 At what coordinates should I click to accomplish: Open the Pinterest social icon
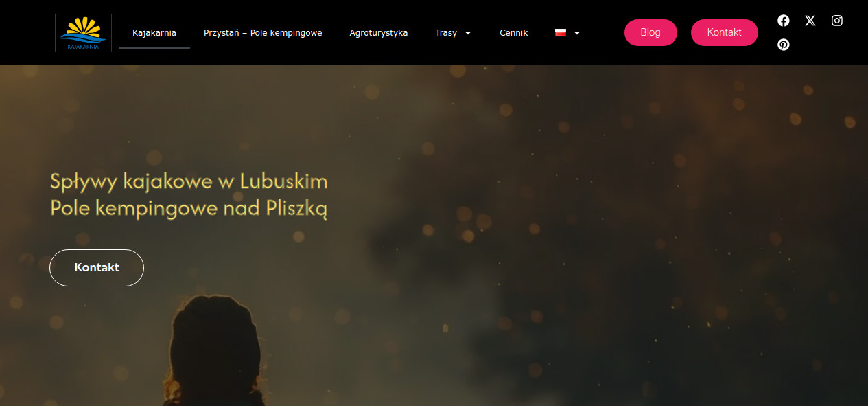(784, 45)
